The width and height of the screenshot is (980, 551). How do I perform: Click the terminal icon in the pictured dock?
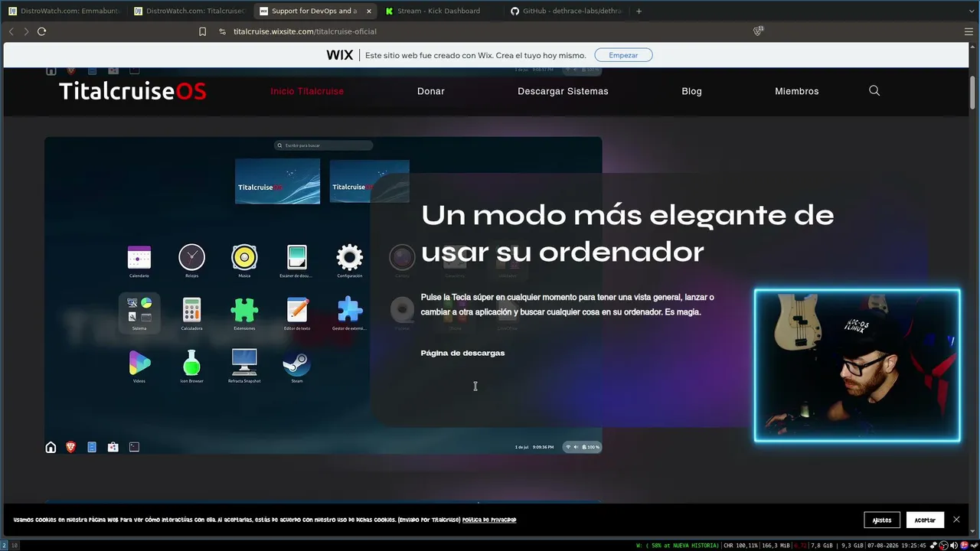[134, 447]
